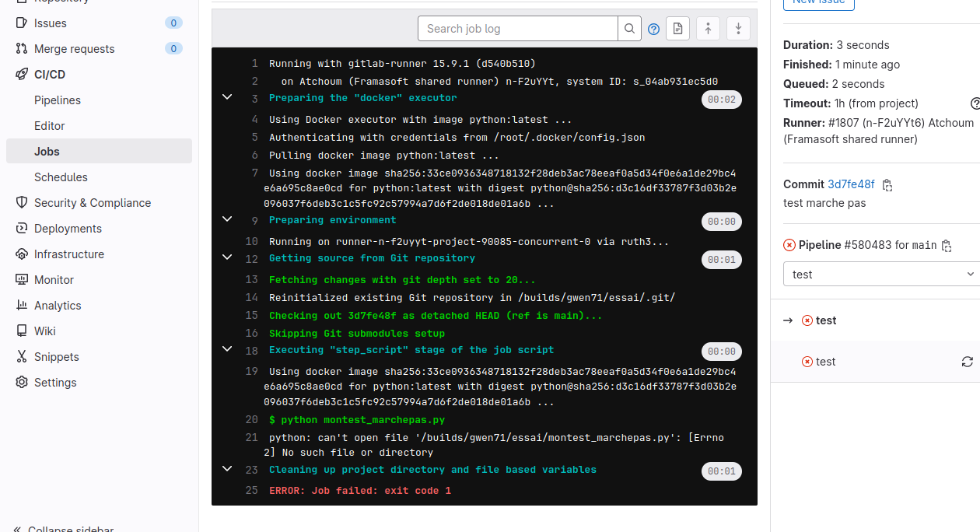Click the search magnifier button in job log
The width and height of the screenshot is (980, 532).
(630, 29)
